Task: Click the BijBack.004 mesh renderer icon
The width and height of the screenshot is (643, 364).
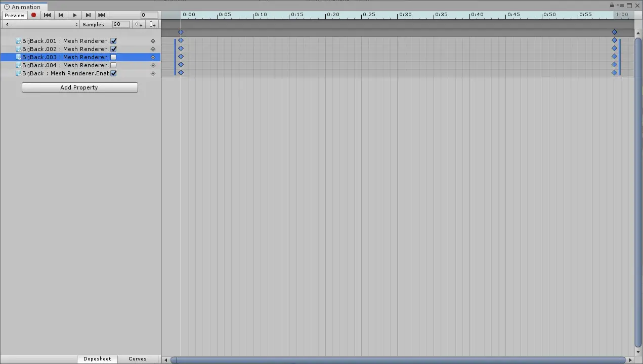Action: point(19,65)
